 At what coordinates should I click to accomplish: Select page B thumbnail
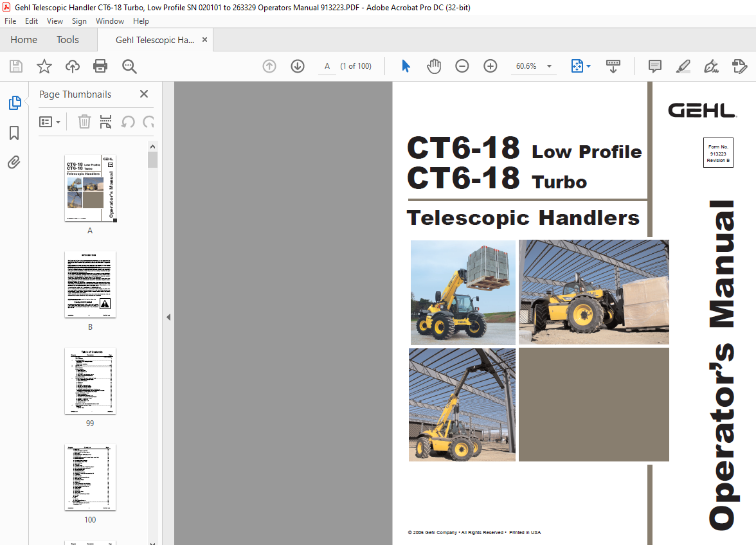tap(90, 284)
